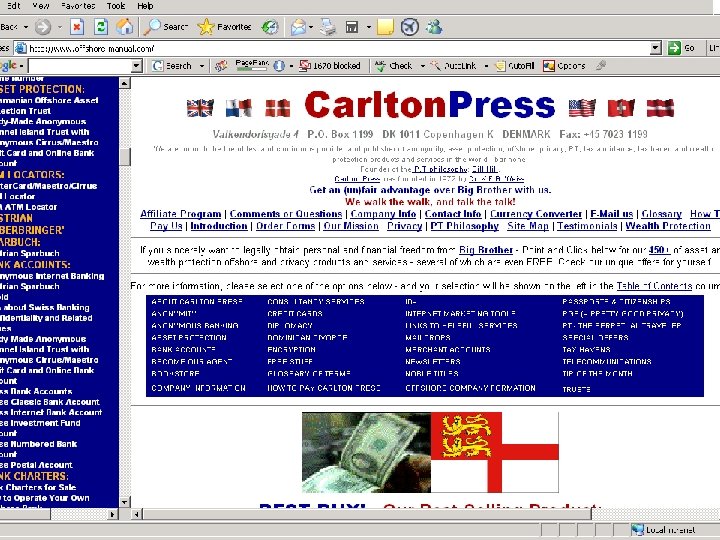Click the Print icon
Viewport: 720px width, 540px height.
coord(327,27)
